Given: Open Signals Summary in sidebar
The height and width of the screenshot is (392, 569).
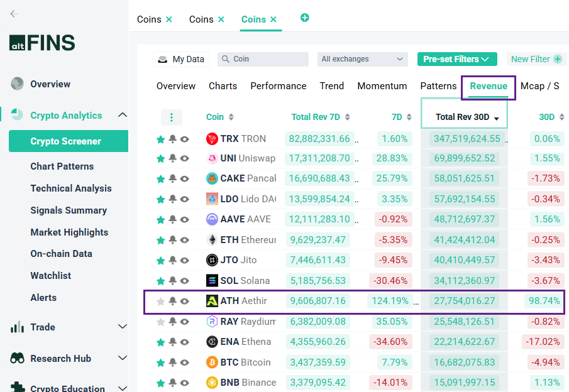Looking at the screenshot, I should (x=69, y=210).
